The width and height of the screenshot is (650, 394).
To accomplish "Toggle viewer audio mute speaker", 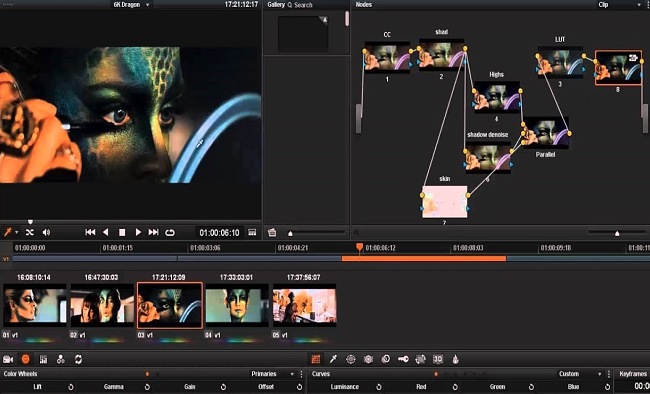I will pos(46,232).
